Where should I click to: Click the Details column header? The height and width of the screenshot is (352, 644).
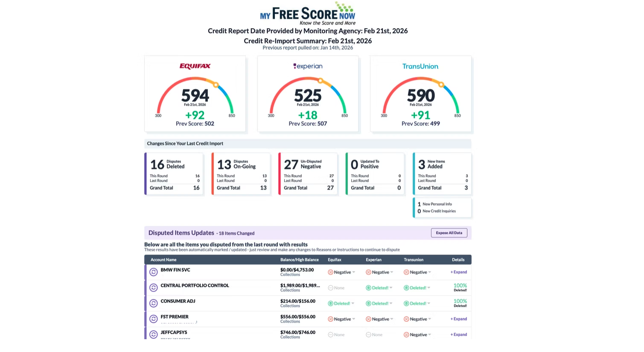[x=458, y=260]
